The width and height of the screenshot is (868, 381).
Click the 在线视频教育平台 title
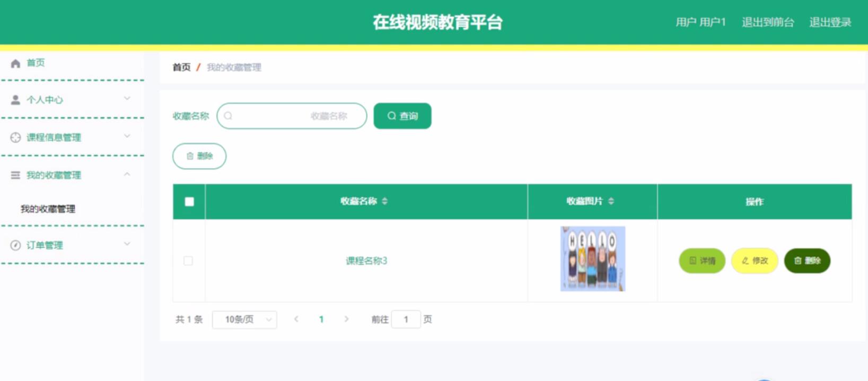437,22
